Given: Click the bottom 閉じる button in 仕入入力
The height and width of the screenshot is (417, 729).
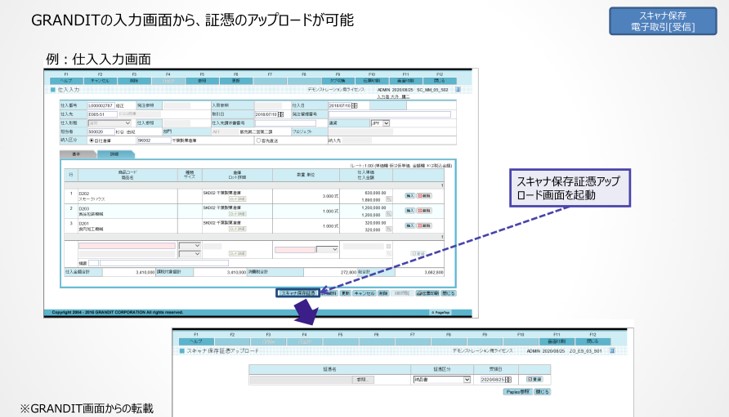Looking at the screenshot, I should pos(449,293).
